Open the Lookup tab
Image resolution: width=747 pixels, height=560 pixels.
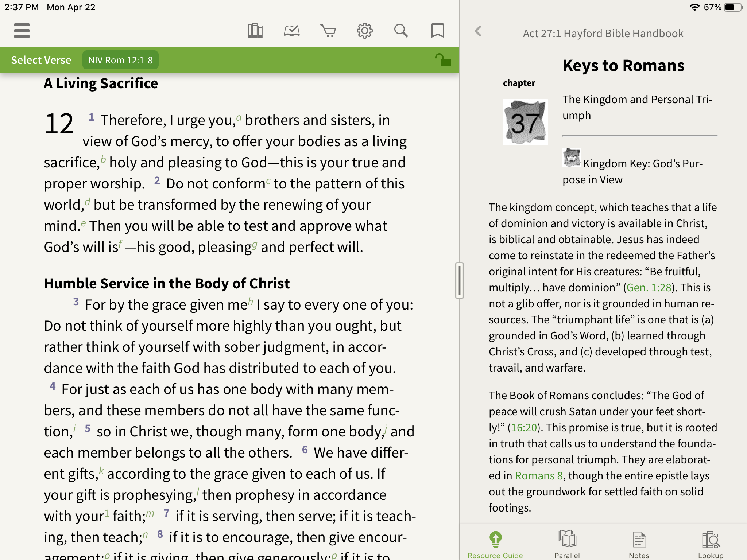(711, 545)
